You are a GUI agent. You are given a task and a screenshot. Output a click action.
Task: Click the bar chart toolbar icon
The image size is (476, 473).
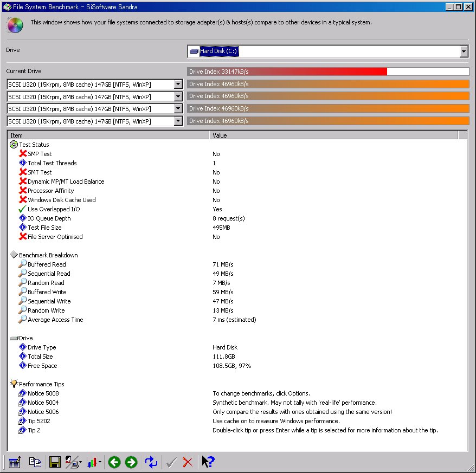click(x=92, y=462)
